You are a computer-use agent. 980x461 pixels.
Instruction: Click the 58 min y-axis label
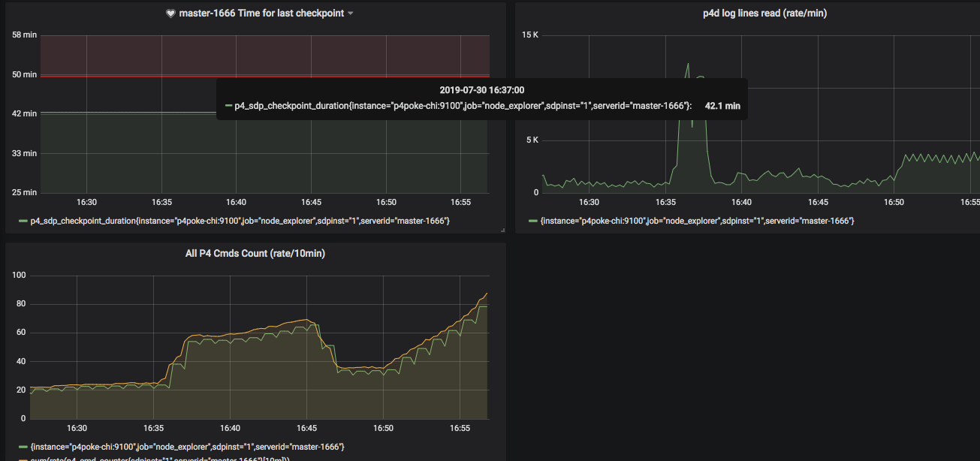(25, 35)
